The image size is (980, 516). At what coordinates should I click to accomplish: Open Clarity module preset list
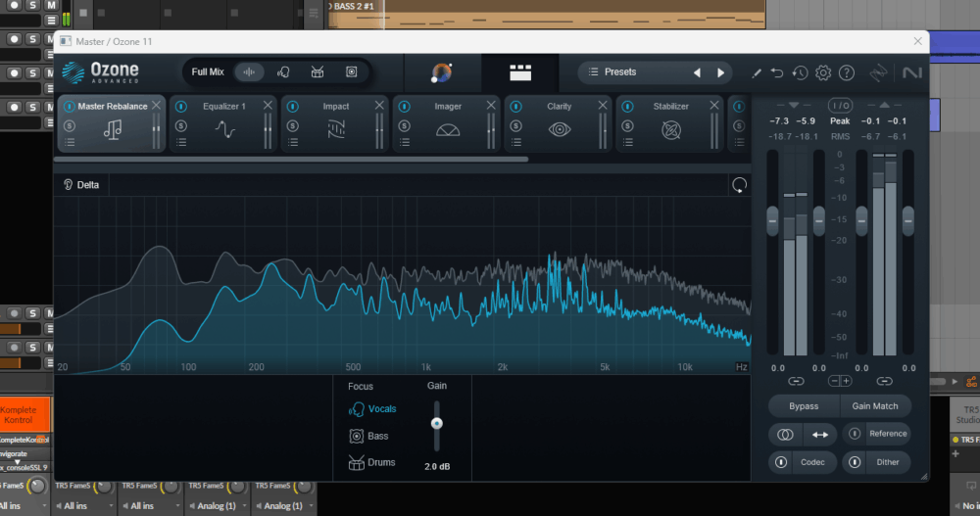pos(516,143)
